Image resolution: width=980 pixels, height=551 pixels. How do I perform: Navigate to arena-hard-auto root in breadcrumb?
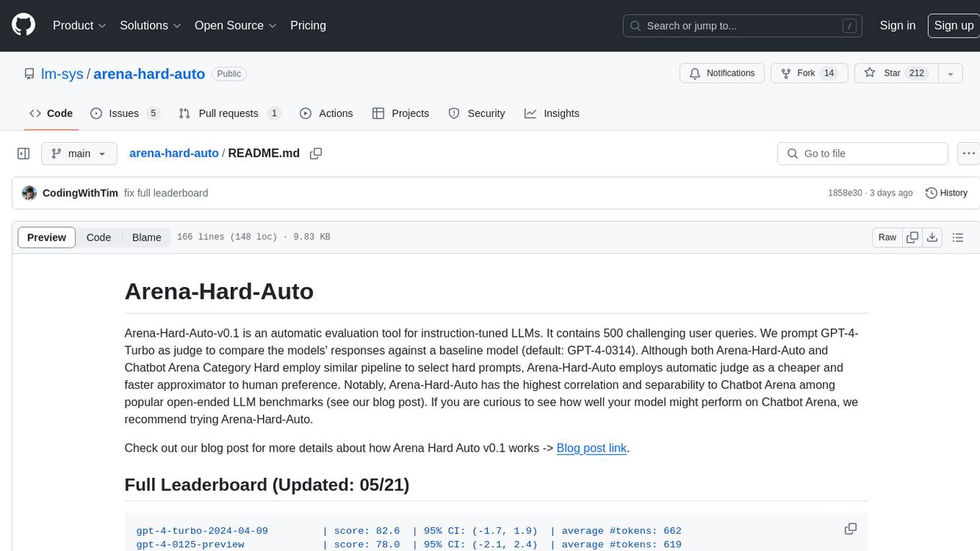point(174,154)
